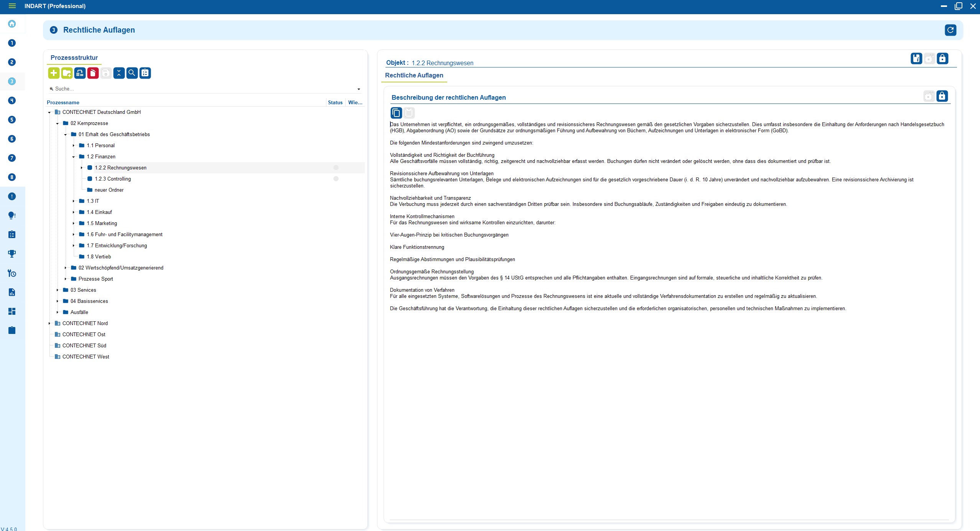Viewport: 980px width, 531px height.
Task: Select the CONTECHNET Nord tree entry
Action: [85, 323]
